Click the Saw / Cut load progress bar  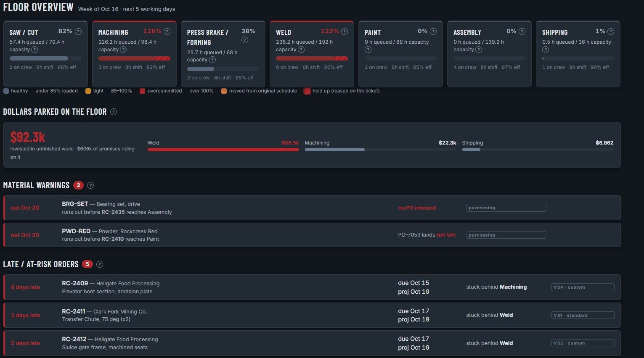pyautogui.click(x=45, y=58)
